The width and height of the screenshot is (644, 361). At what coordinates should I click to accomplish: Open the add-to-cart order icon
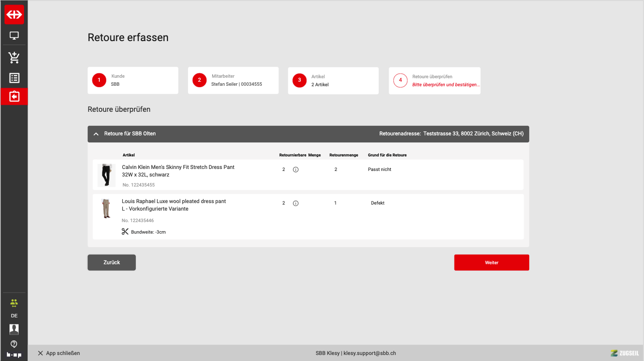[x=14, y=57]
